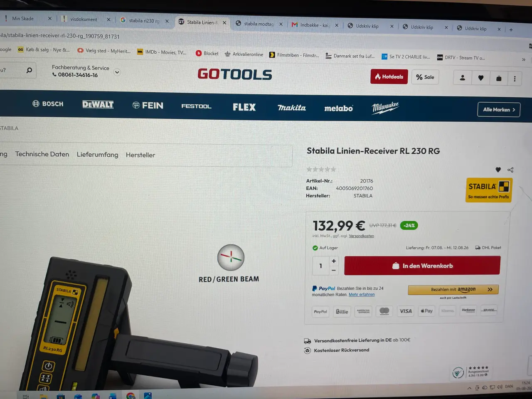Click the Hotdeals button
The image size is (532, 399).
pos(389,76)
